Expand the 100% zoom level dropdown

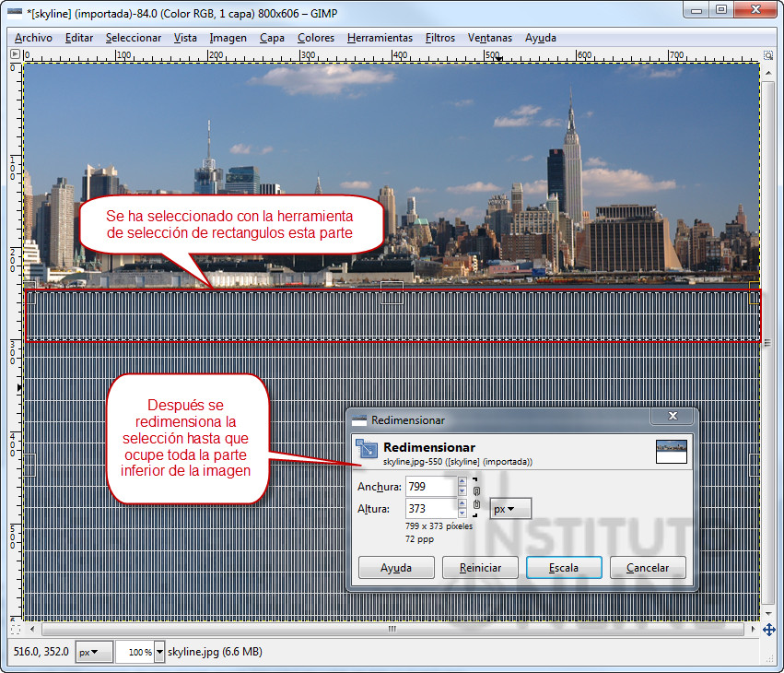coord(159,652)
